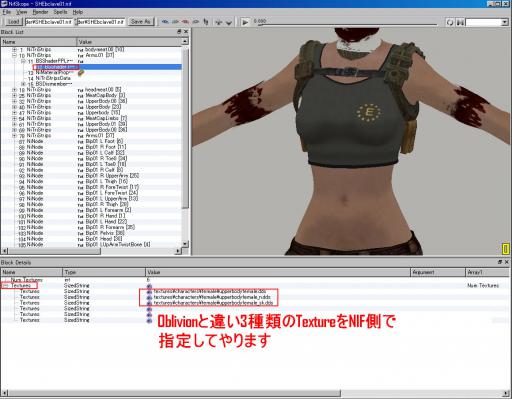The width and height of the screenshot is (512, 399).
Task: Open the Spells menu
Action: pyautogui.click(x=60, y=12)
